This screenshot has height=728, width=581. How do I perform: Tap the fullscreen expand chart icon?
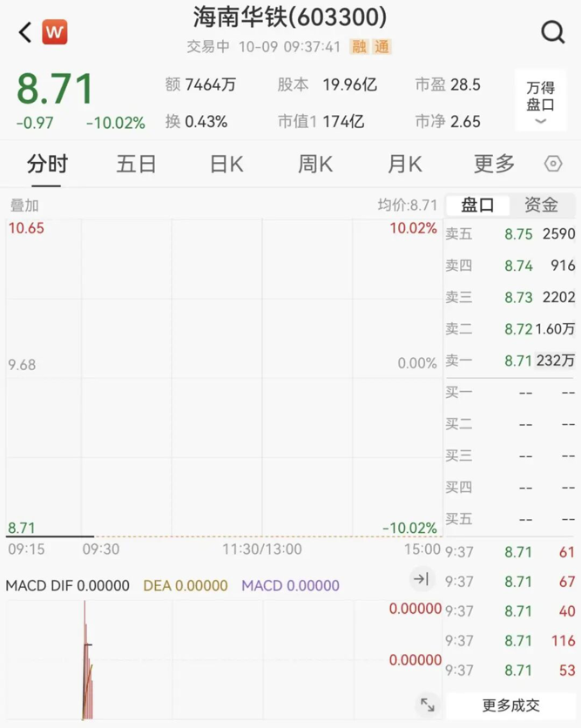pos(427,704)
